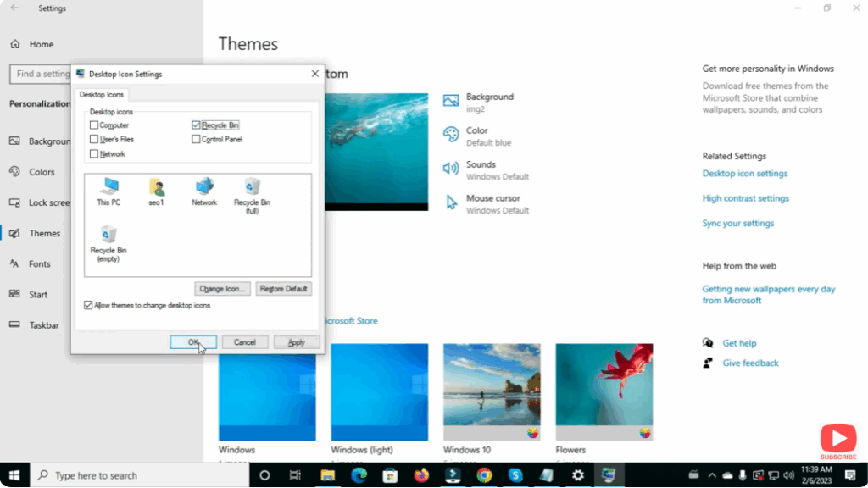Launch Skype from the taskbar

[x=515, y=475]
